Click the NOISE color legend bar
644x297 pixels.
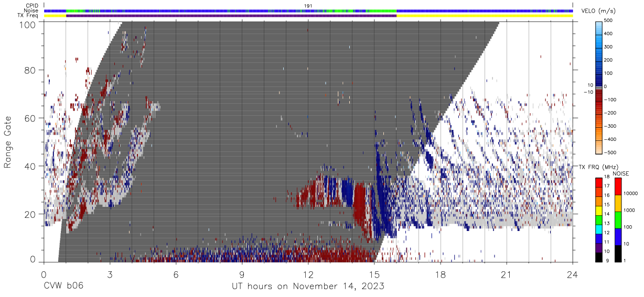tap(618, 220)
